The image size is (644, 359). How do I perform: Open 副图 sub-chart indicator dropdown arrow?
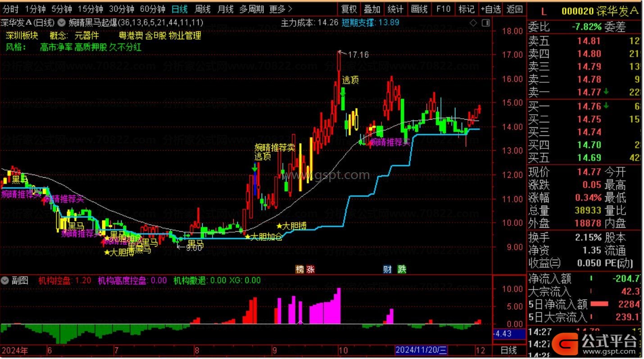[x=5, y=281]
